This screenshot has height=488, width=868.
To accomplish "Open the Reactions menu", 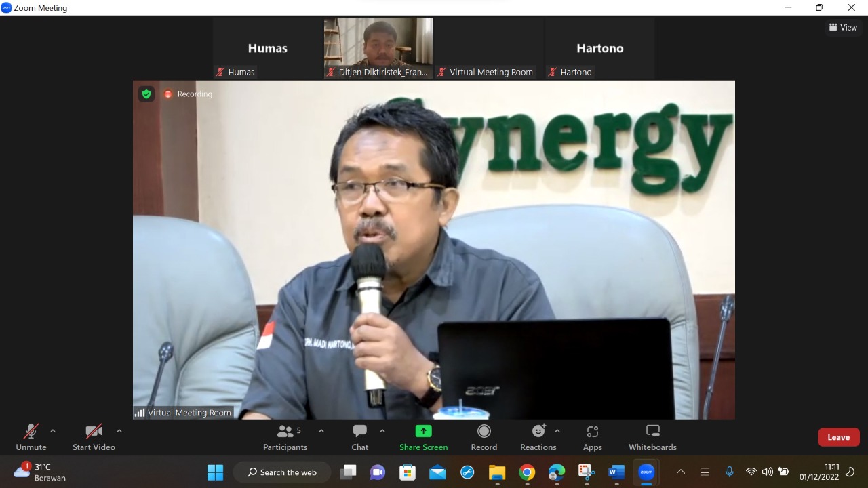I will [538, 437].
